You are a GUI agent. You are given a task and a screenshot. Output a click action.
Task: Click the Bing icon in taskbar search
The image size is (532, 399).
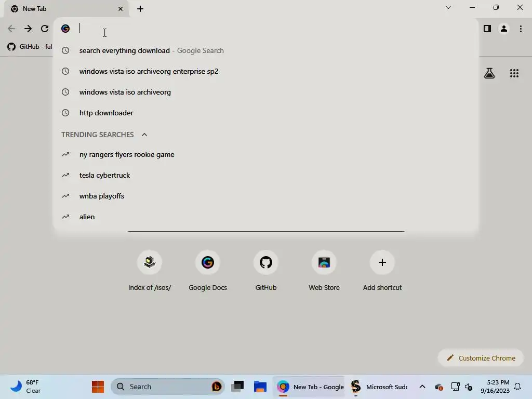coord(217,387)
